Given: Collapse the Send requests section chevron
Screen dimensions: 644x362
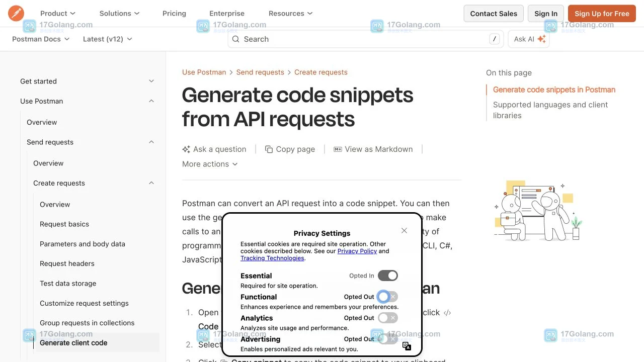Looking at the screenshot, I should 151,142.
